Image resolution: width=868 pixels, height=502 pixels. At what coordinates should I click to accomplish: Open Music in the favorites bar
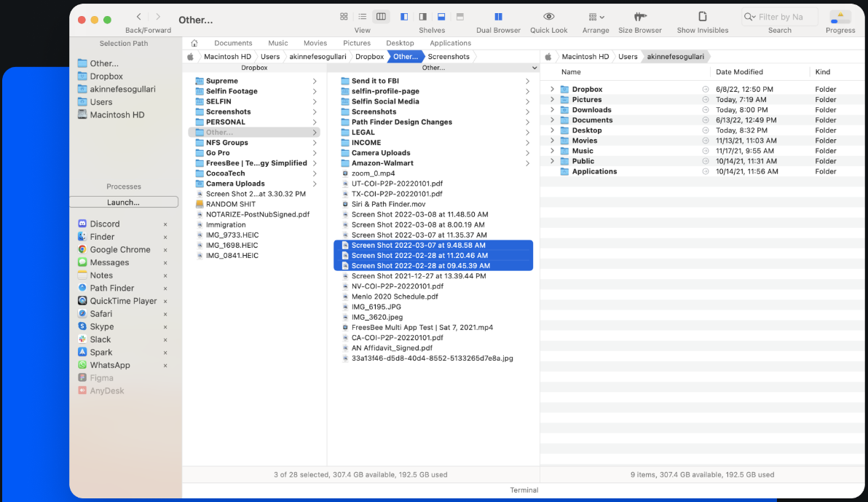[278, 43]
